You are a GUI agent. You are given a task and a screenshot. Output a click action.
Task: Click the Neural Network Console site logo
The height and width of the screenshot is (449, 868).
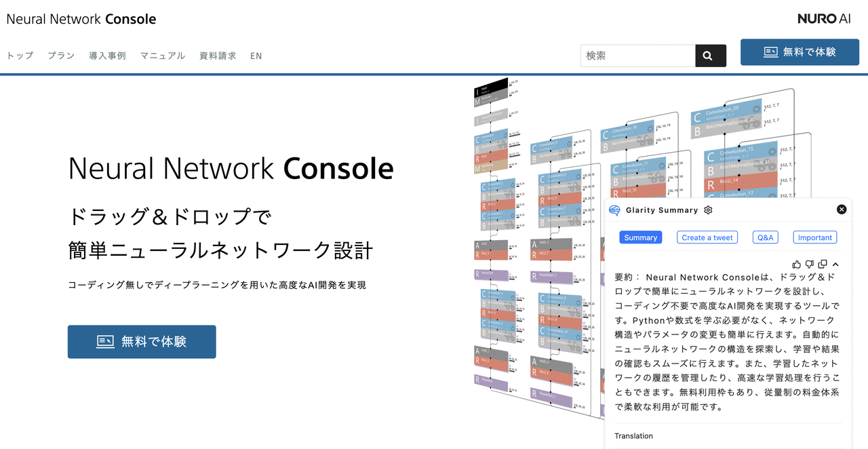[x=81, y=19]
